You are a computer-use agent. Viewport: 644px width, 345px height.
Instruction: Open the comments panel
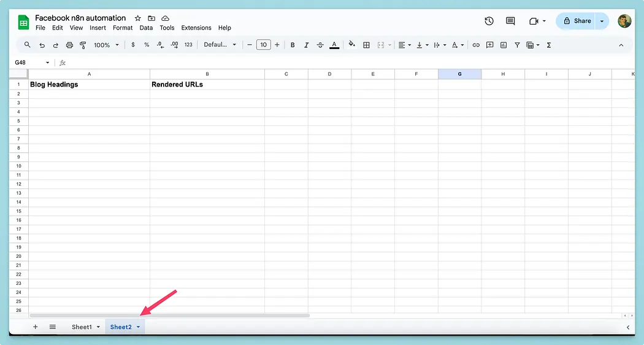[510, 21]
